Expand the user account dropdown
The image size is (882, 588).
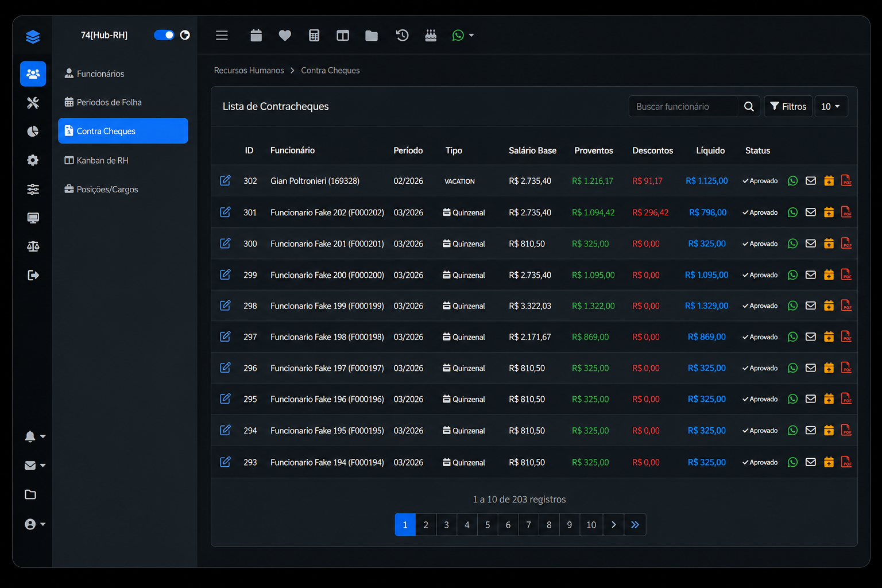[x=35, y=524]
